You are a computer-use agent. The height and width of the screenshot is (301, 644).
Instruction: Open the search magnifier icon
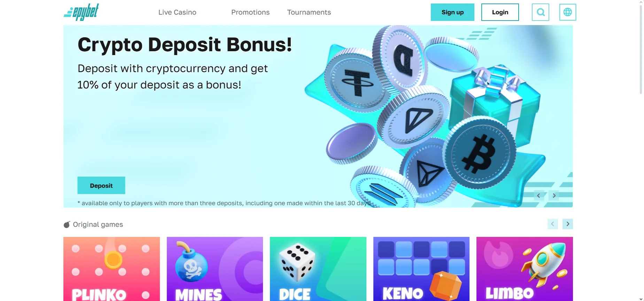coord(540,12)
